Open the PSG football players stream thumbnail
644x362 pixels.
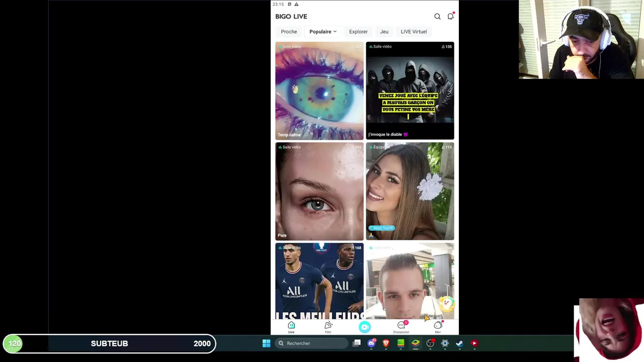pyautogui.click(x=319, y=281)
